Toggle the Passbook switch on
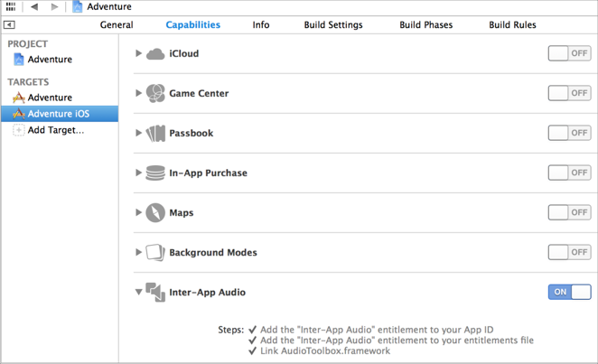Screen dimensions: 598x364 pyautogui.click(x=570, y=133)
